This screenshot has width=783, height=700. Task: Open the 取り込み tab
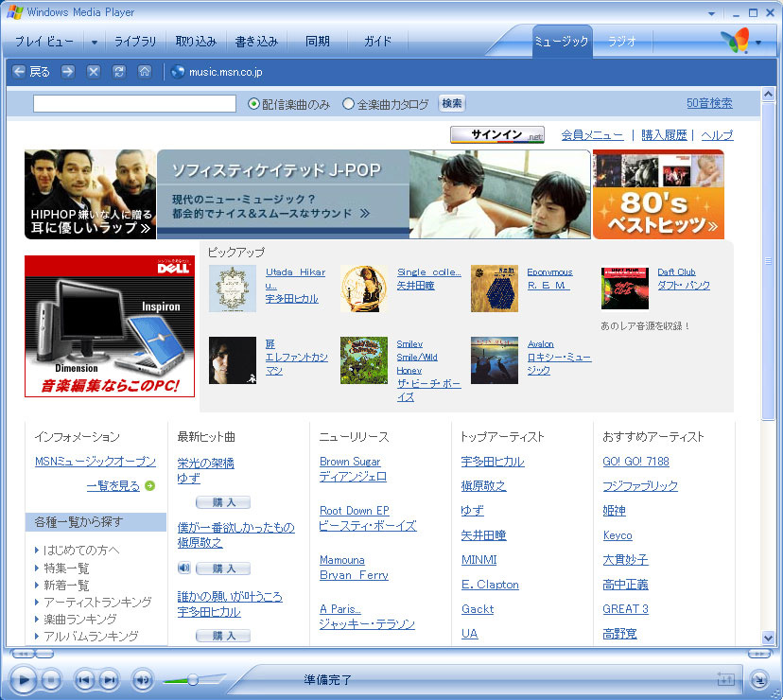(196, 41)
